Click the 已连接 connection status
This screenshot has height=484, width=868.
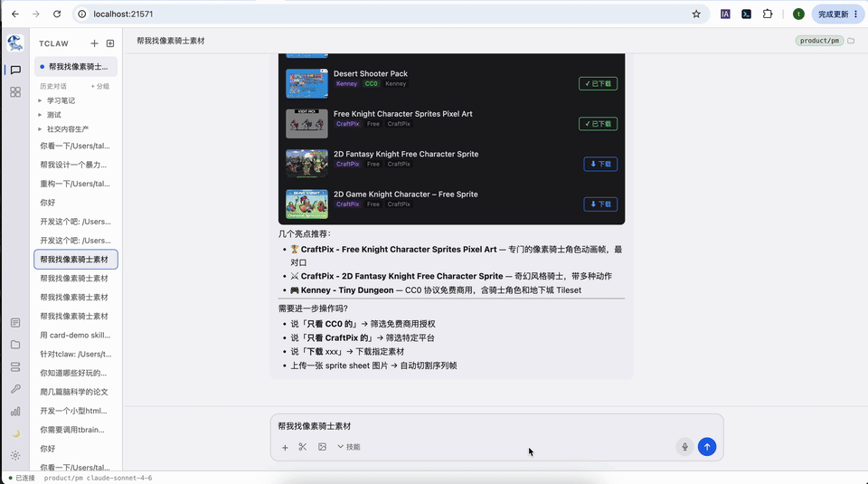point(22,478)
